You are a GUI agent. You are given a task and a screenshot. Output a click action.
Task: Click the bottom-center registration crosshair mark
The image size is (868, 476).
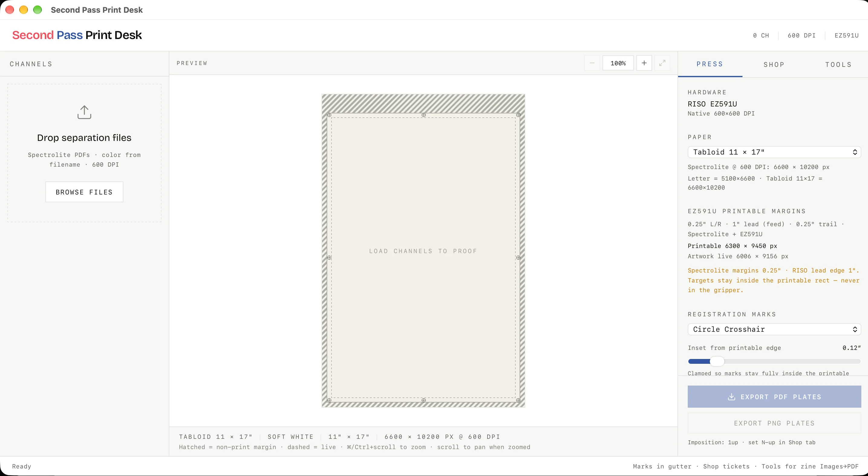[x=423, y=400]
